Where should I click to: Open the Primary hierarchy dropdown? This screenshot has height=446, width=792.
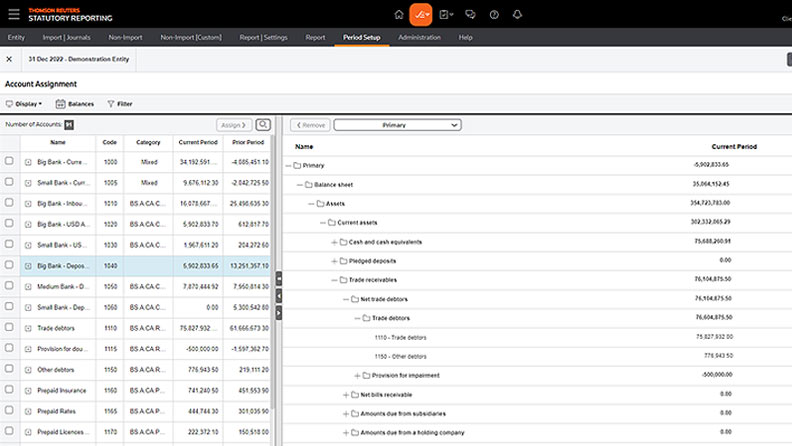[x=397, y=125]
